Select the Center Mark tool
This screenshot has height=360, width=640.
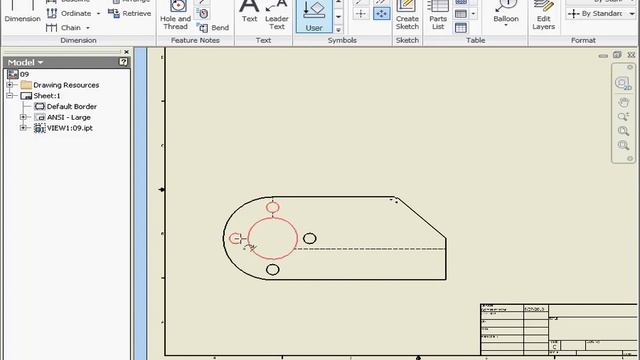[361, 13]
